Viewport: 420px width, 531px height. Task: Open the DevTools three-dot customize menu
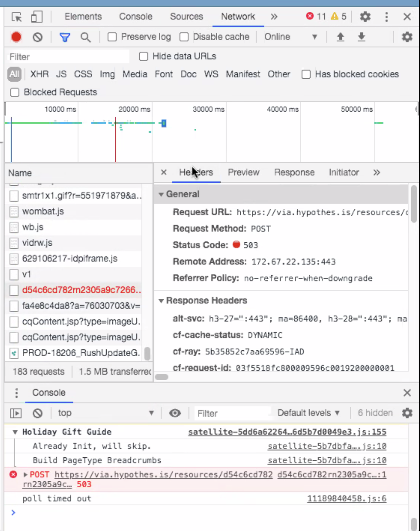coord(387,17)
